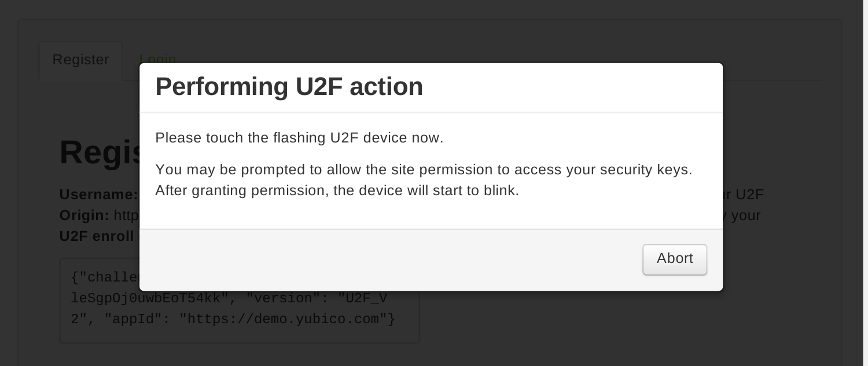The height and width of the screenshot is (366, 868).
Task: Click the large "Regis" page heading
Action: tap(100, 153)
